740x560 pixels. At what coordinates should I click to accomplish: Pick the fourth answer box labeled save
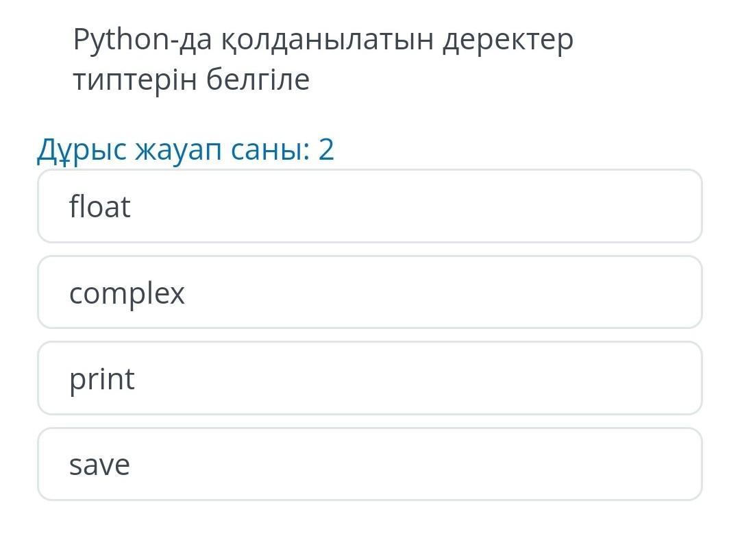click(370, 464)
